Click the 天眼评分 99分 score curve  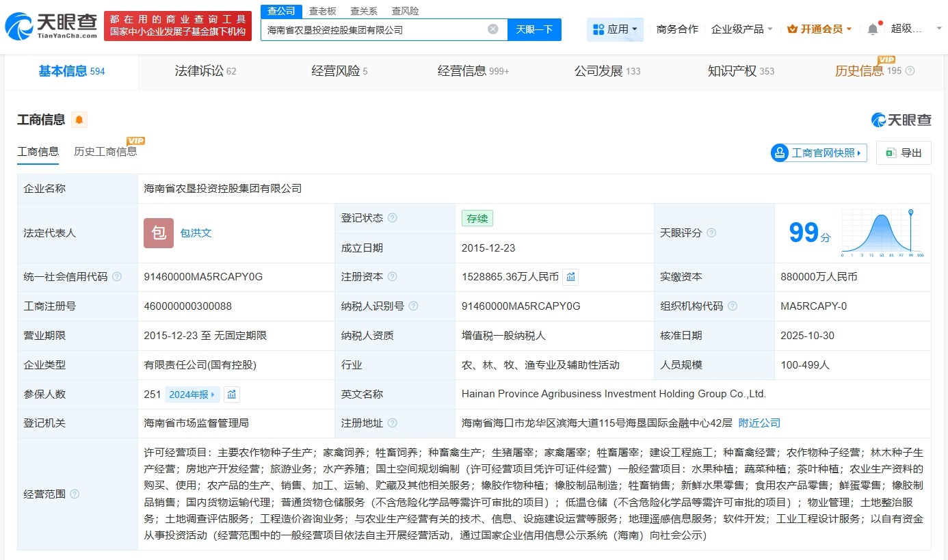coord(882,232)
